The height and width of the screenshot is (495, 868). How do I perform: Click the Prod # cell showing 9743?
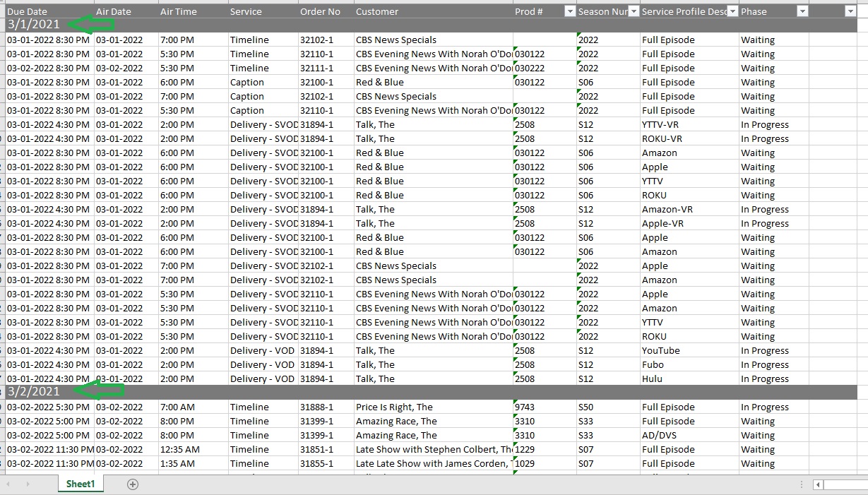pos(545,407)
